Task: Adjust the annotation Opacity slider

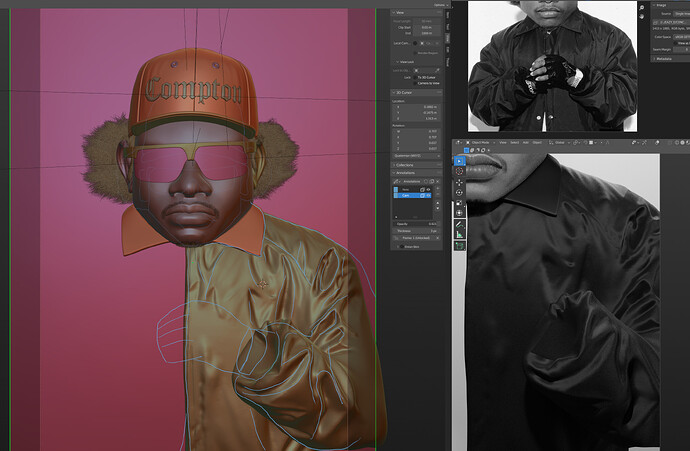Action: click(416, 224)
